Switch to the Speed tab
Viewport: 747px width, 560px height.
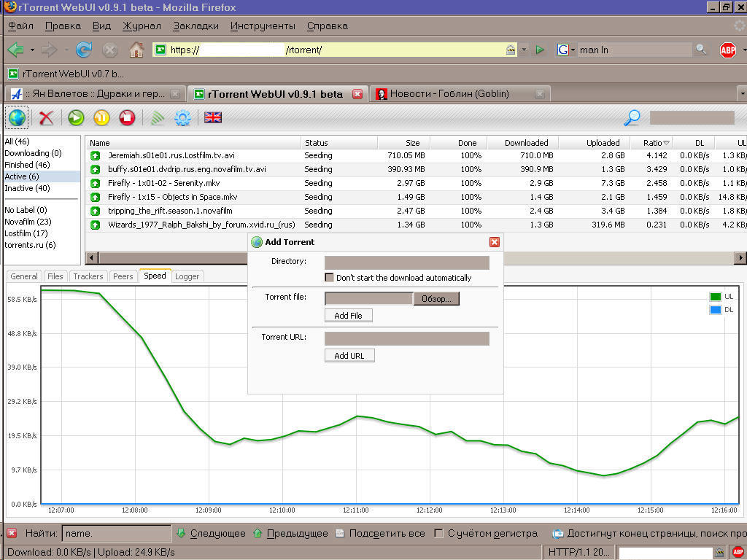click(x=155, y=276)
